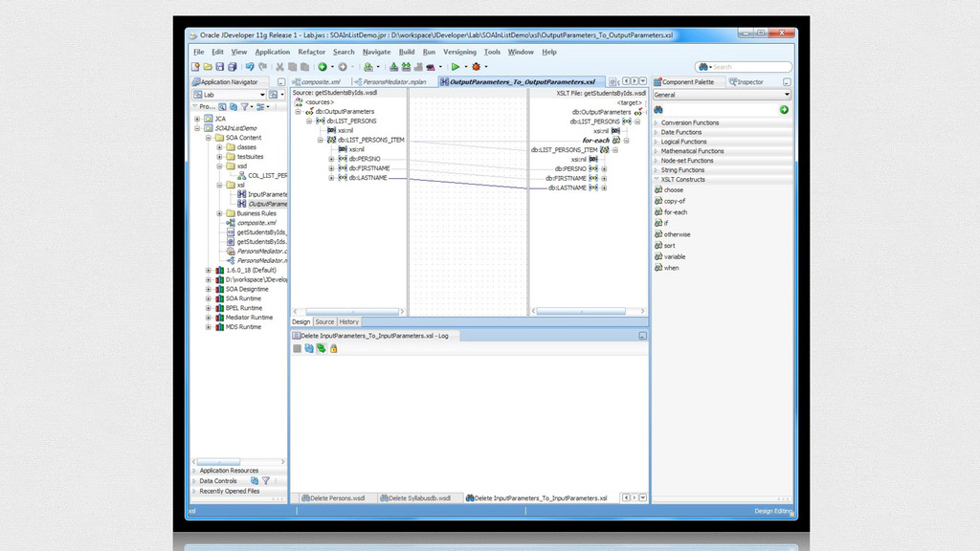
Task: Click the New file toolbar icon
Action: [x=195, y=67]
